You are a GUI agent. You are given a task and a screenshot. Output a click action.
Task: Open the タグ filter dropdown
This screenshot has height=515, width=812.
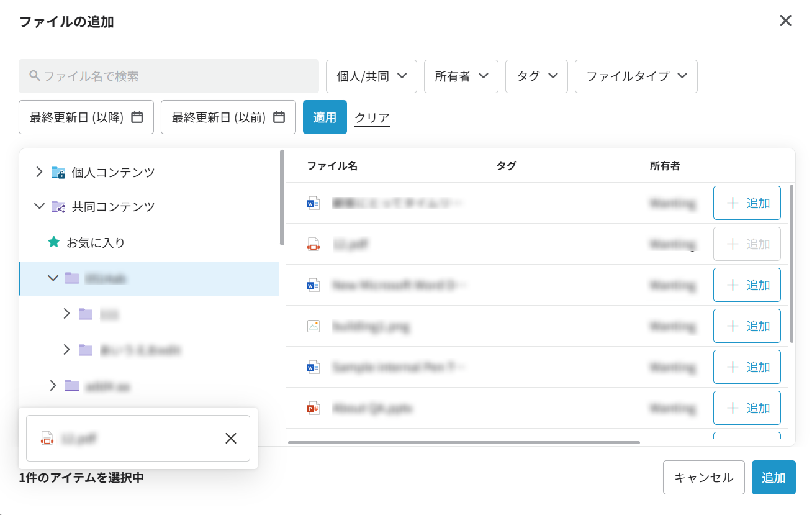point(536,76)
